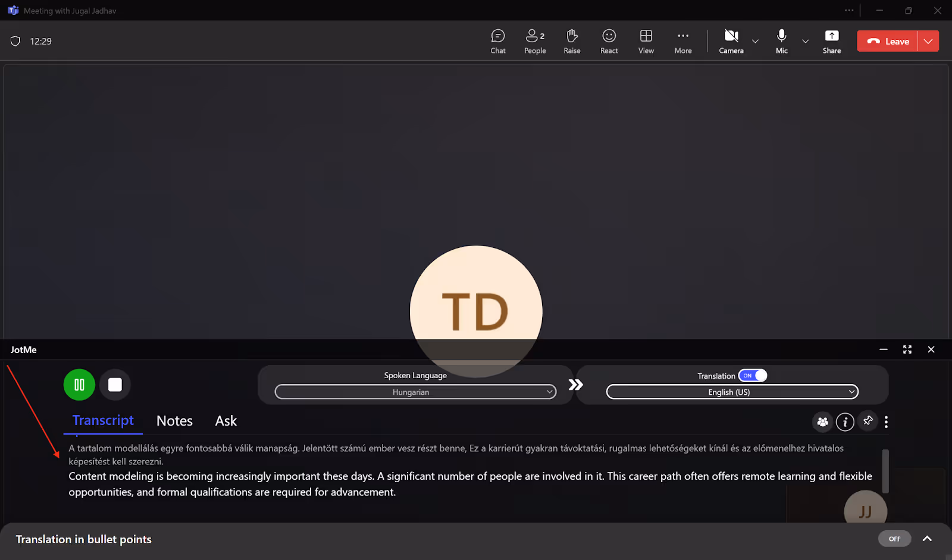The height and width of the screenshot is (560, 952).
Task: Mute the Mic
Action: [x=782, y=42]
